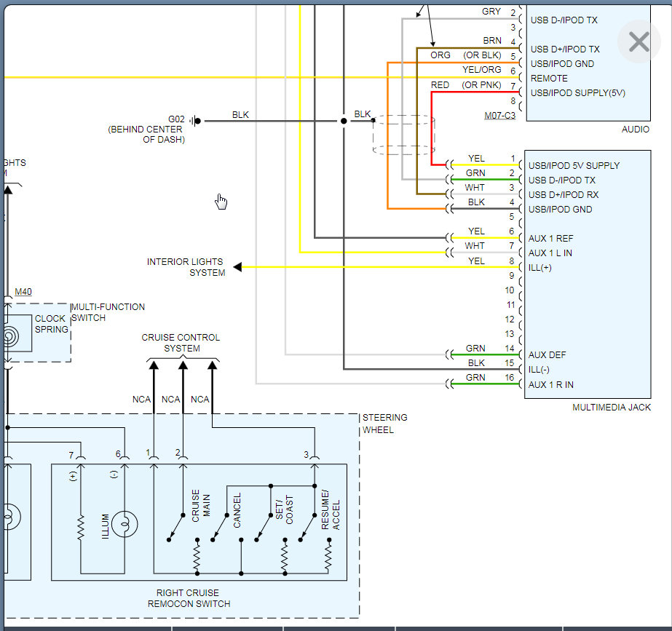Click the Set/Coast switch symbol
This screenshot has height=631, width=672.
coord(264,528)
